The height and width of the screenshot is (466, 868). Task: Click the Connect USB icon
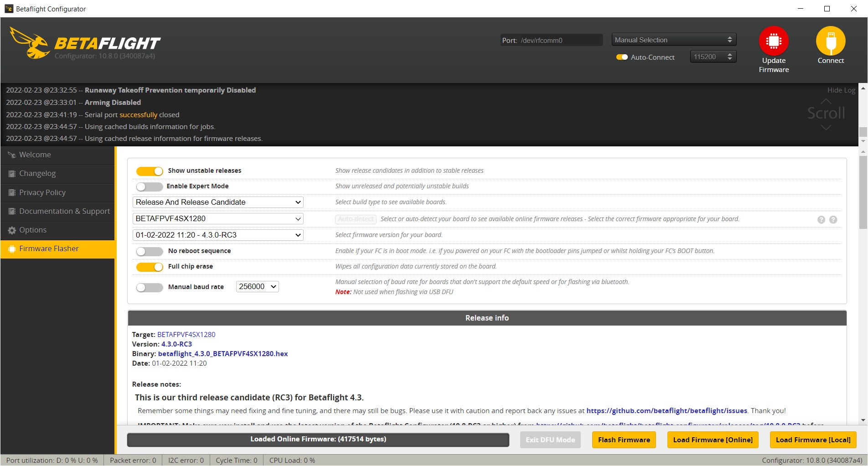(830, 41)
